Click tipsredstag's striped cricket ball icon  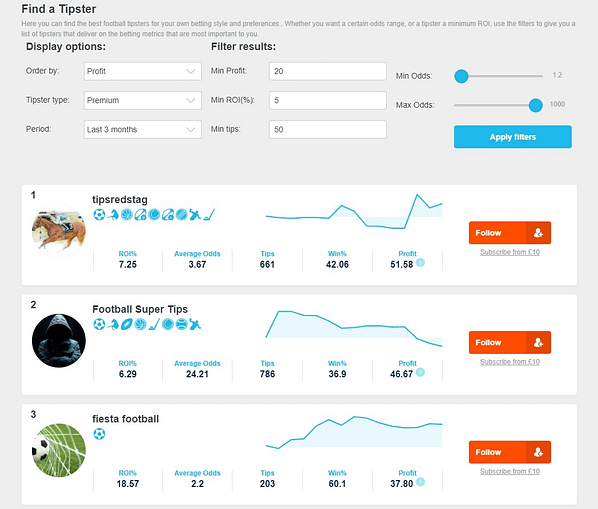[182, 215]
